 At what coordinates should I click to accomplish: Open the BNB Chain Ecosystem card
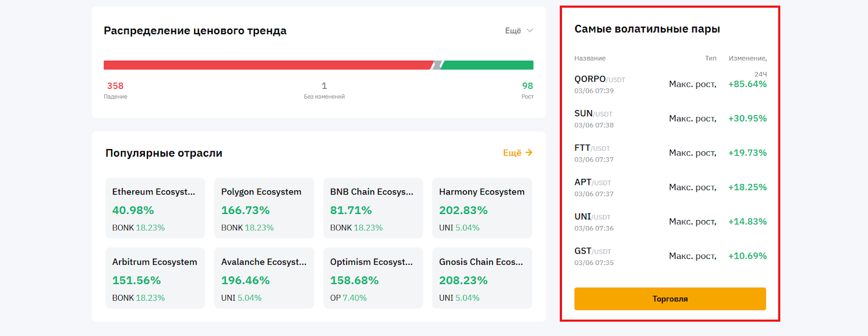(373, 208)
